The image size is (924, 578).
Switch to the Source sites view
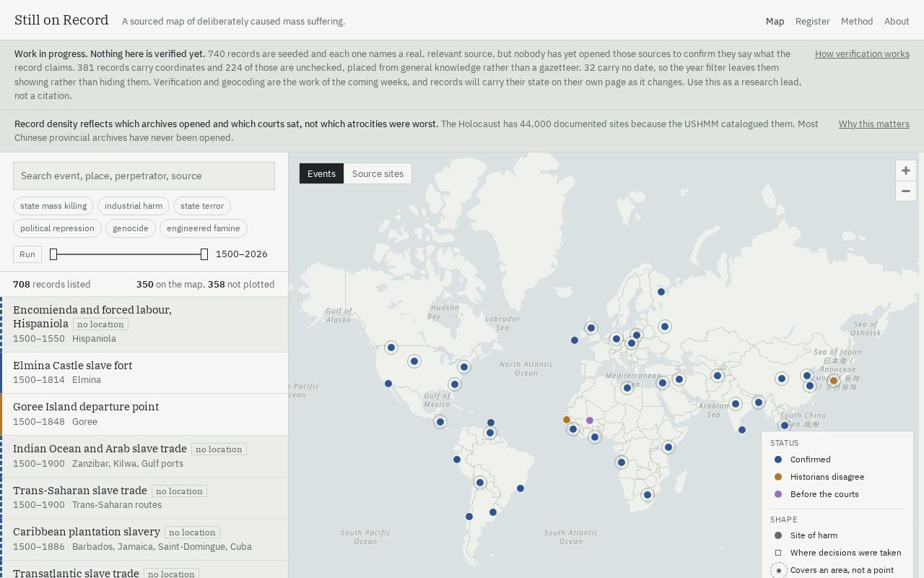point(378,173)
